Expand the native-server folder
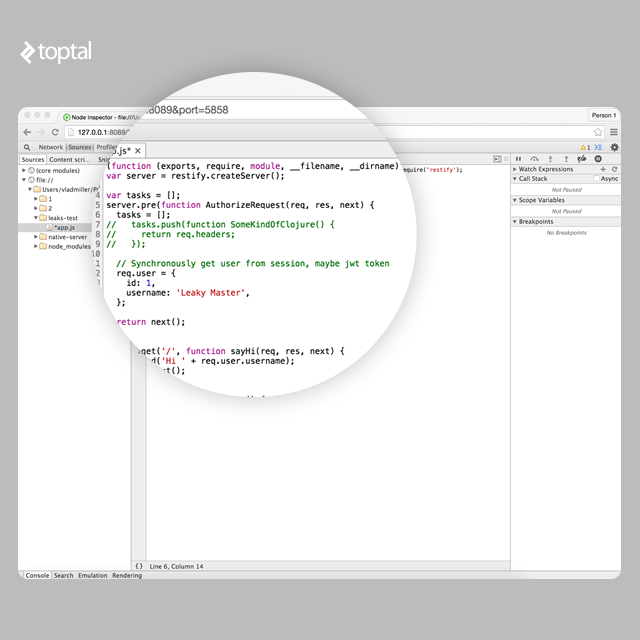The image size is (640, 640). coord(36,237)
